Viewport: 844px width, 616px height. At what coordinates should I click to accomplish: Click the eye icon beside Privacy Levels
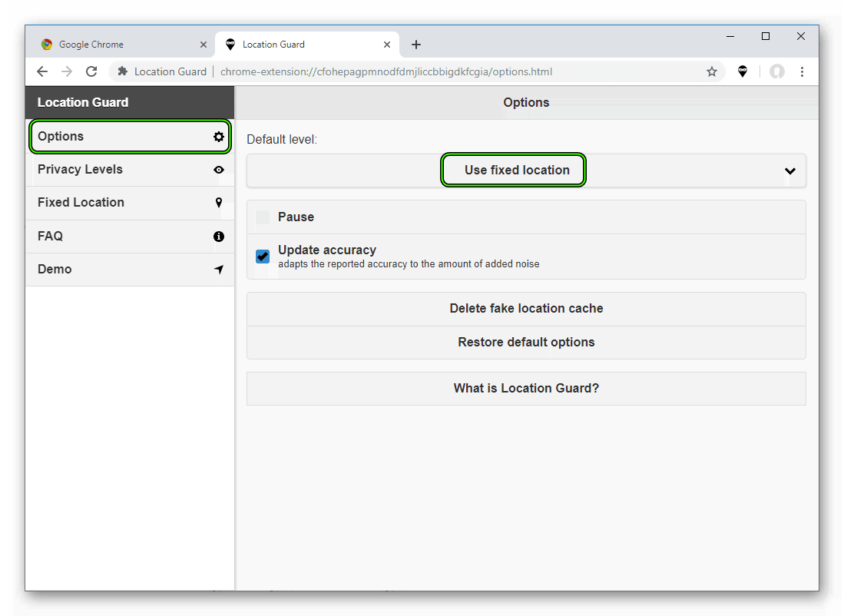coord(219,170)
